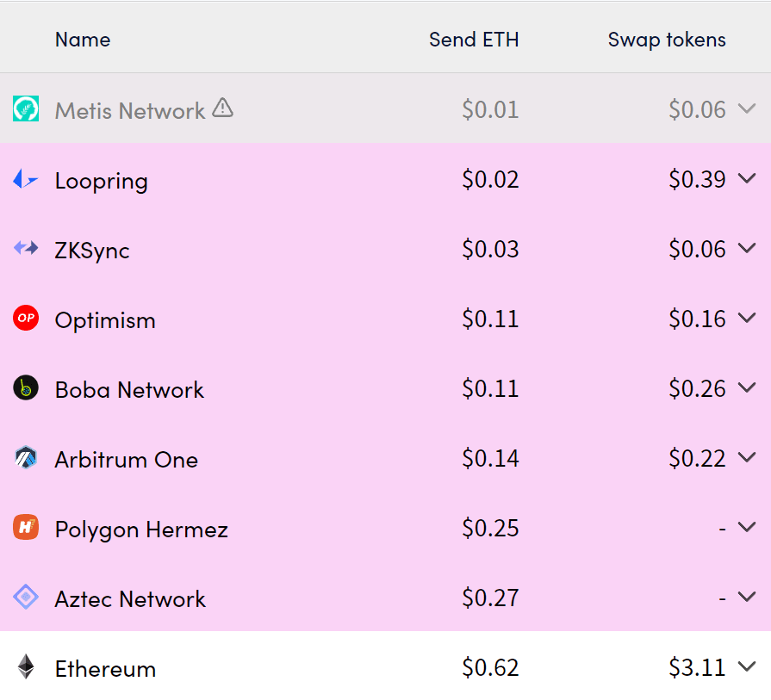
Task: Expand the Optimism row details chevron
Action: (747, 318)
